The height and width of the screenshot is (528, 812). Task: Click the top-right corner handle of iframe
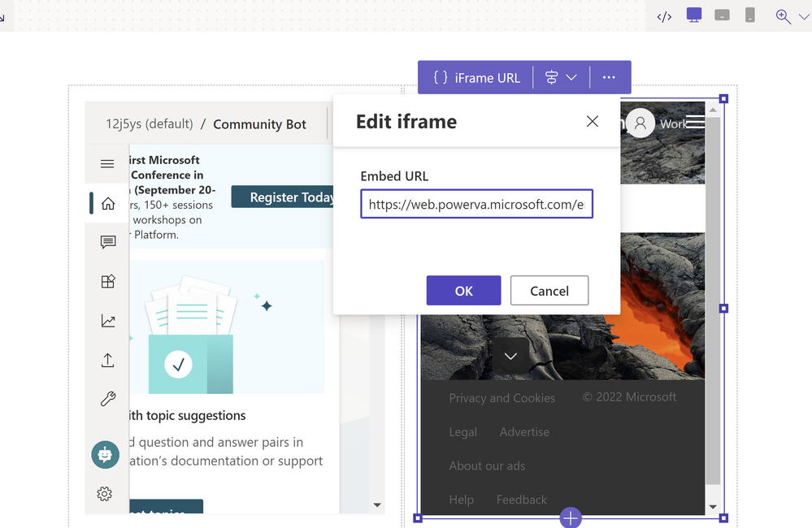point(724,99)
